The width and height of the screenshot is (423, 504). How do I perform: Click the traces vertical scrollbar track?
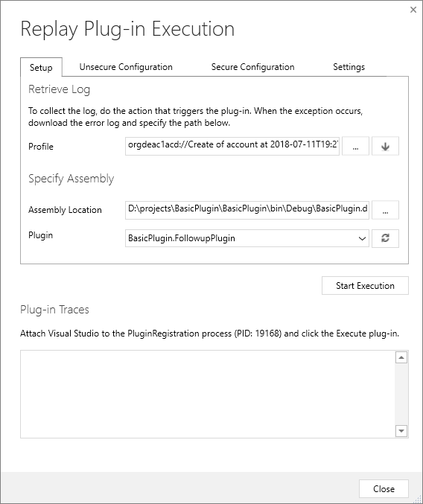[401, 394]
